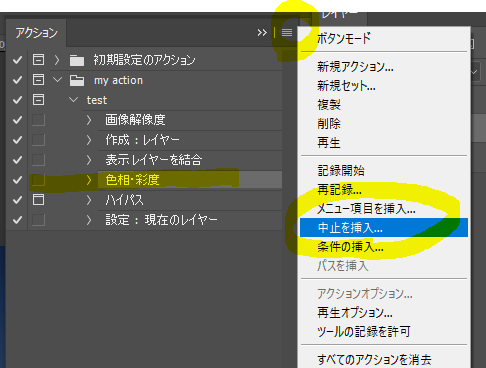The width and height of the screenshot is (486, 368).
Task: Toggle the check mark for 画像解像度 step
Action: coord(17,120)
